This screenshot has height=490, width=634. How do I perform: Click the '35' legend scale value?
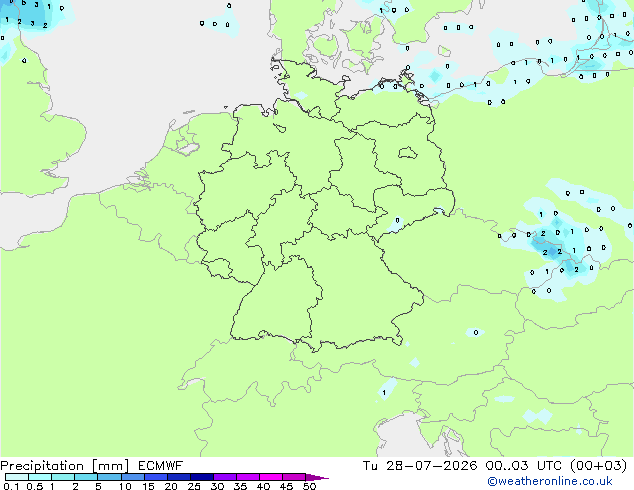(240, 486)
